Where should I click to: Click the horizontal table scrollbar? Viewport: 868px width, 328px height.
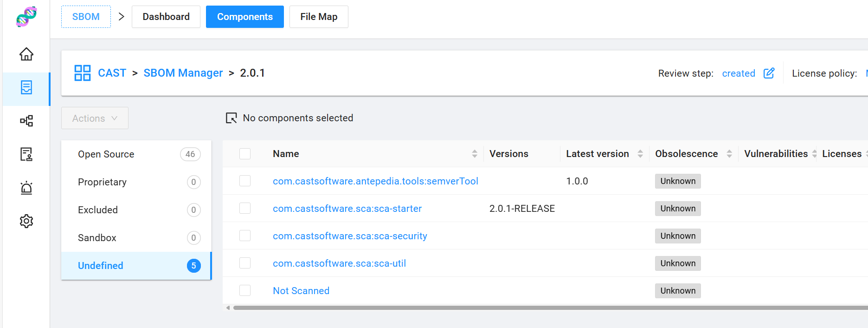550,308
